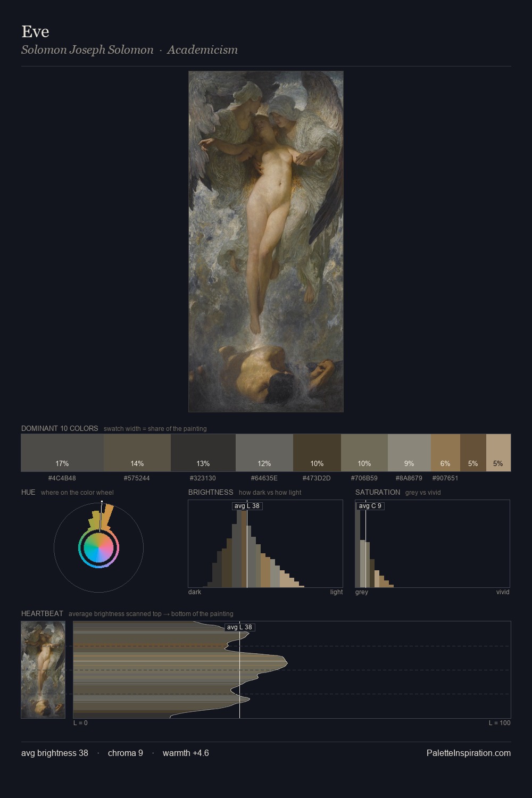532x798 pixels.
Task: Click "avg C 9" tag in Saturation histogram
Action: click(x=370, y=506)
